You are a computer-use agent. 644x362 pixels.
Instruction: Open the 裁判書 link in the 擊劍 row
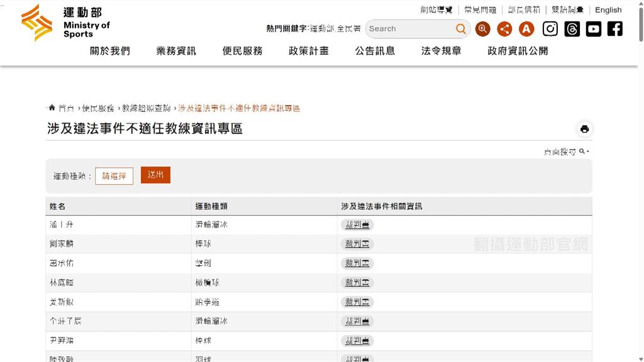(357, 263)
